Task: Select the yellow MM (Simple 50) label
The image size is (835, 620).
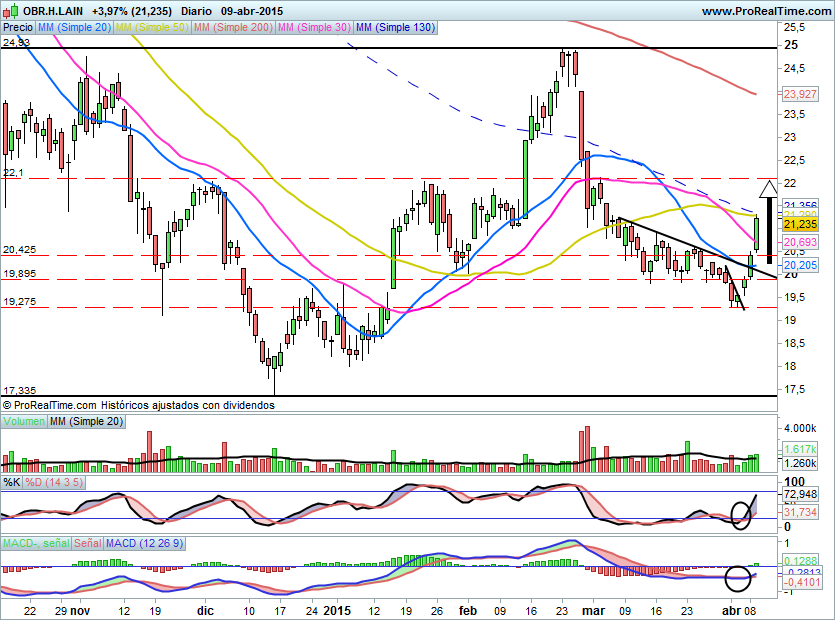Action: (x=152, y=28)
